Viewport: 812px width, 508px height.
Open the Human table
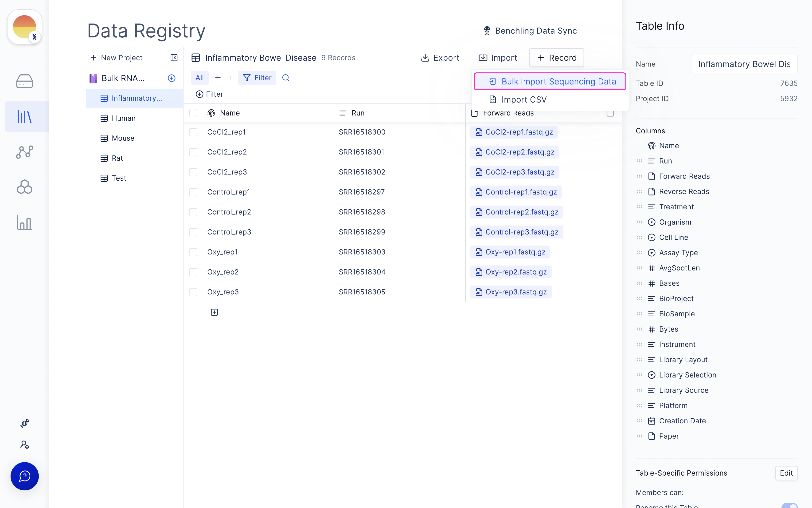click(135, 118)
